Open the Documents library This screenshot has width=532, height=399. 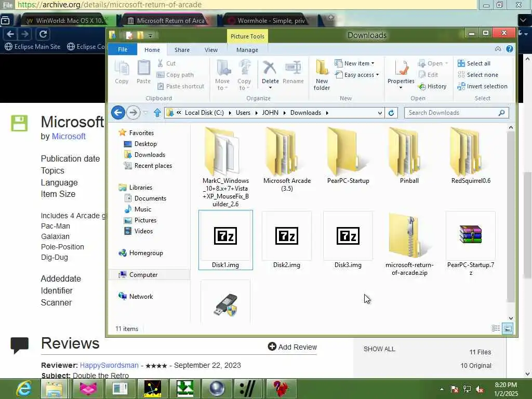click(x=145, y=198)
